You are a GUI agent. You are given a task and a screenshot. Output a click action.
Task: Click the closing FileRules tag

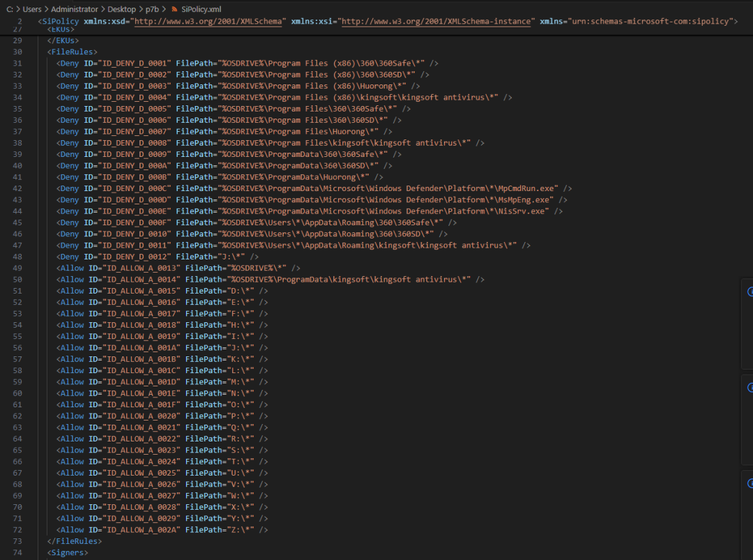[75, 541]
